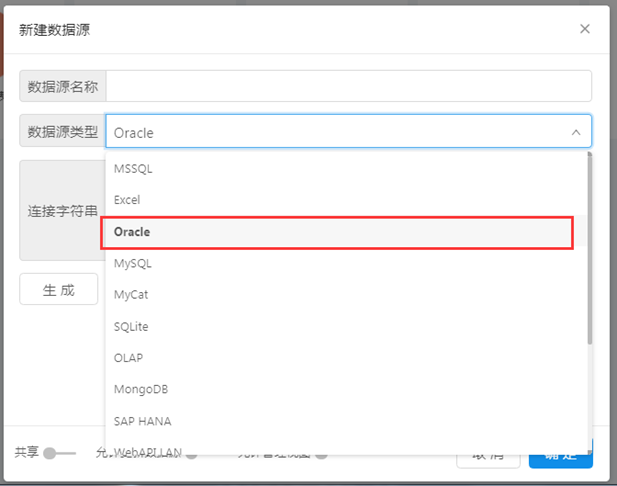Pick MyCat as data source type
Screen dimensions: 617x486
point(346,295)
